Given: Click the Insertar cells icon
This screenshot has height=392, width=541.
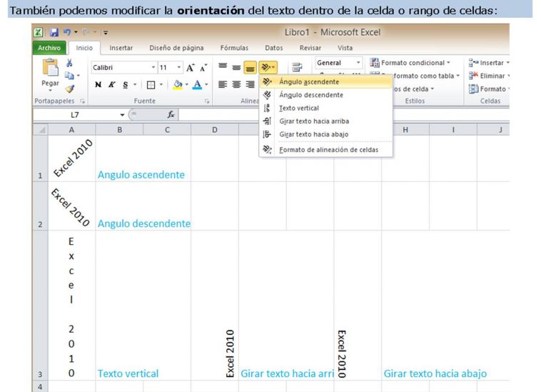Looking at the screenshot, I should 473,63.
